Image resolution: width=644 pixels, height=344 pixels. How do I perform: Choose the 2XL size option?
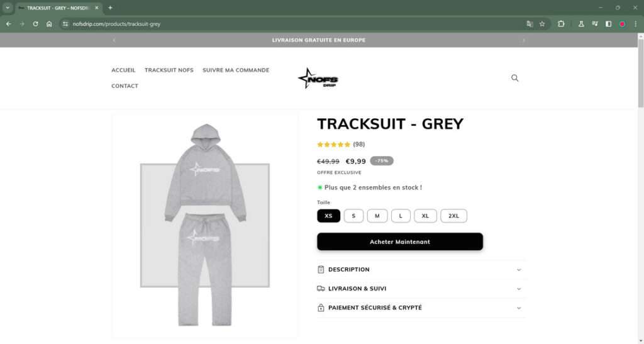[454, 216]
